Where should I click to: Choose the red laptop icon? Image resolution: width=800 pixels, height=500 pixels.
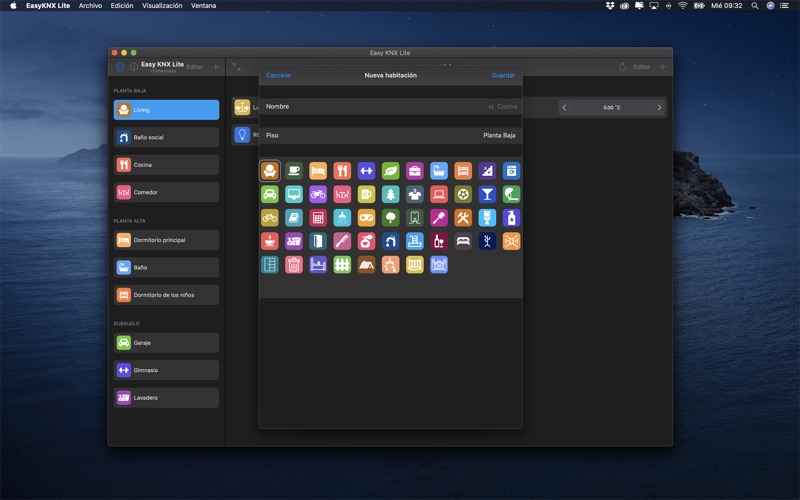pyautogui.click(x=439, y=194)
